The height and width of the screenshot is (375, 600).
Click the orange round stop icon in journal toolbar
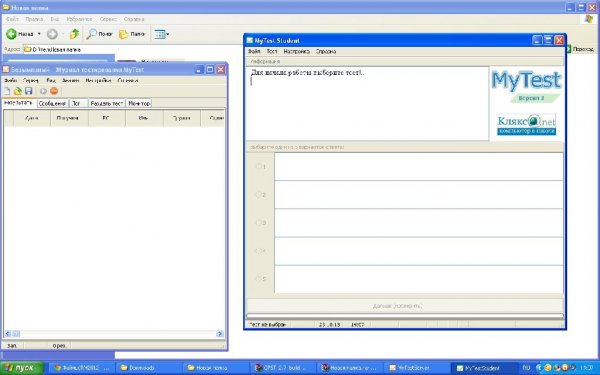(54, 91)
